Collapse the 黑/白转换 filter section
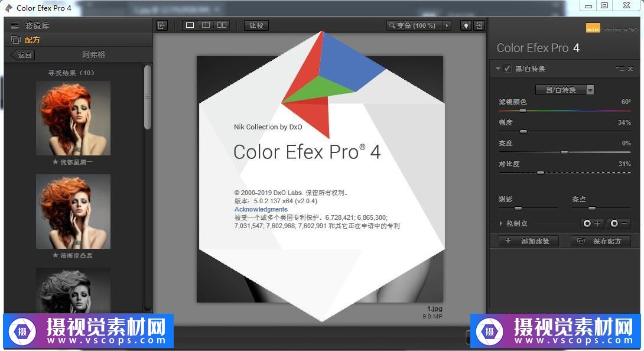Viewport: 644px width, 351px height. [x=499, y=69]
